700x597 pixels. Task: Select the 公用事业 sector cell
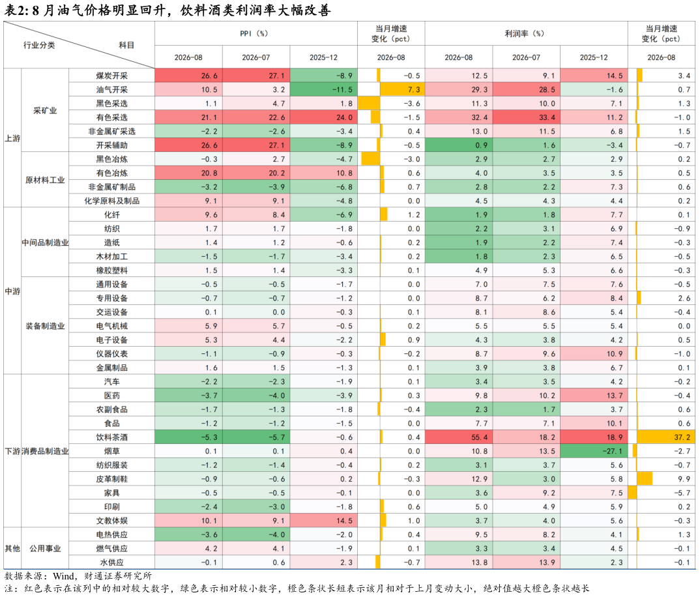point(45,548)
